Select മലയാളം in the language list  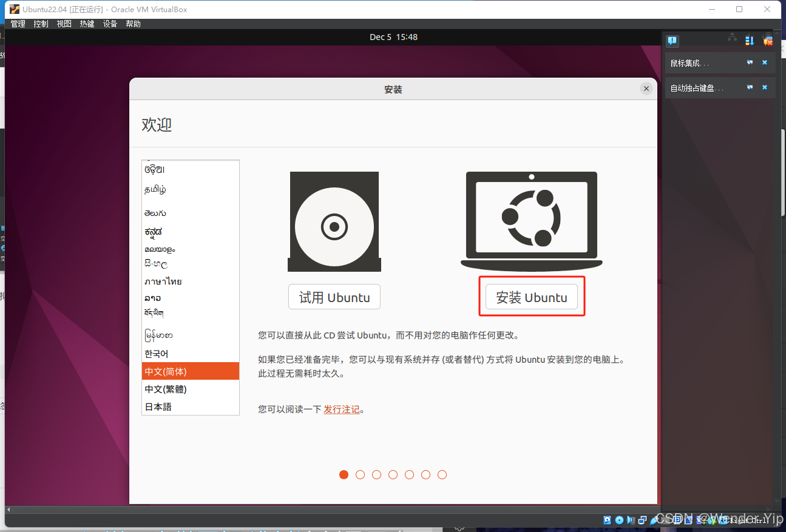tap(191, 249)
